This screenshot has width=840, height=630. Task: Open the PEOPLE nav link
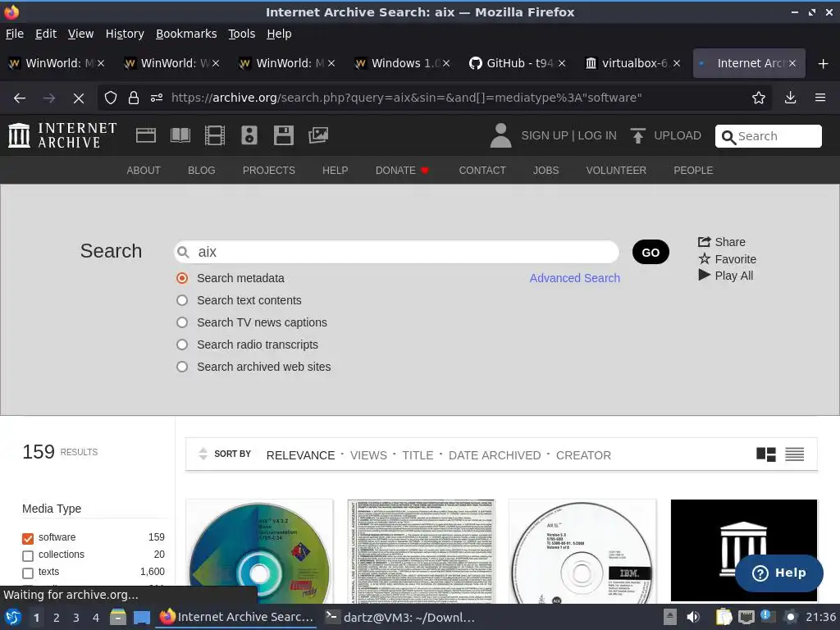pyautogui.click(x=693, y=171)
